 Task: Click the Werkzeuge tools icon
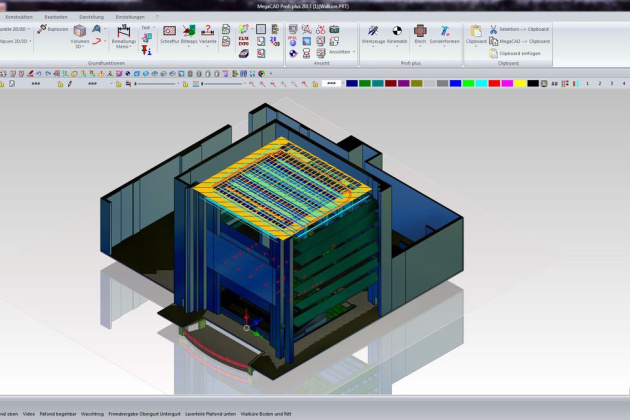(372, 33)
